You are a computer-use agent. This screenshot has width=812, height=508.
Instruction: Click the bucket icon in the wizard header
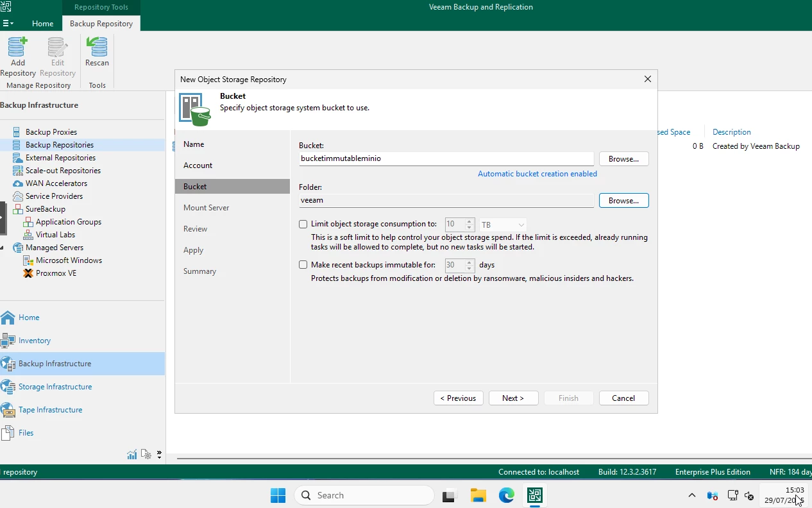click(x=195, y=109)
